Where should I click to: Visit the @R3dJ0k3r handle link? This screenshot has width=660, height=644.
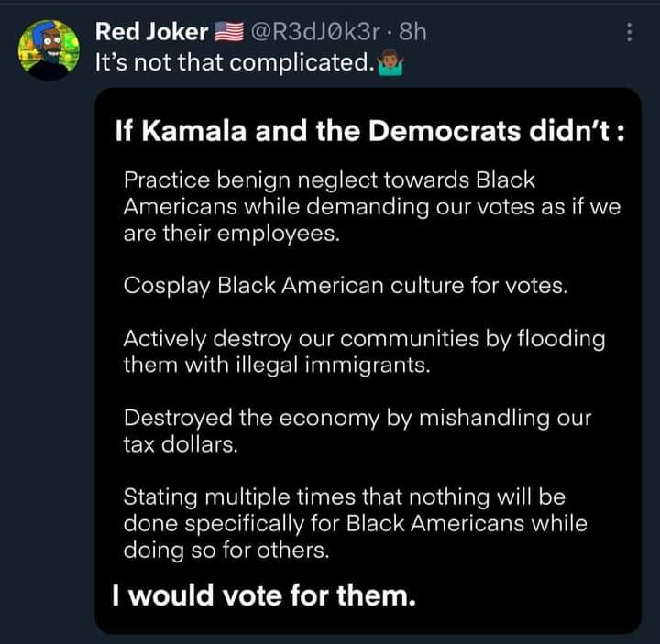coord(311,32)
